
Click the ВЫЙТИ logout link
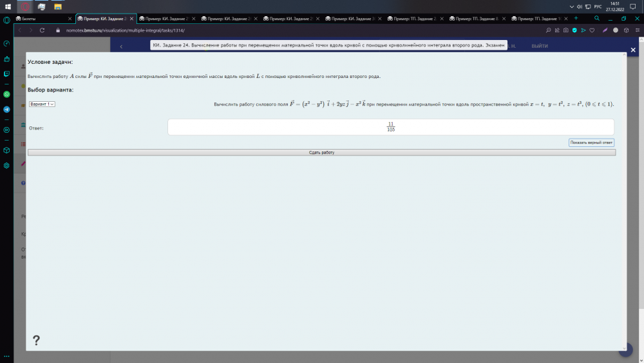tap(539, 46)
